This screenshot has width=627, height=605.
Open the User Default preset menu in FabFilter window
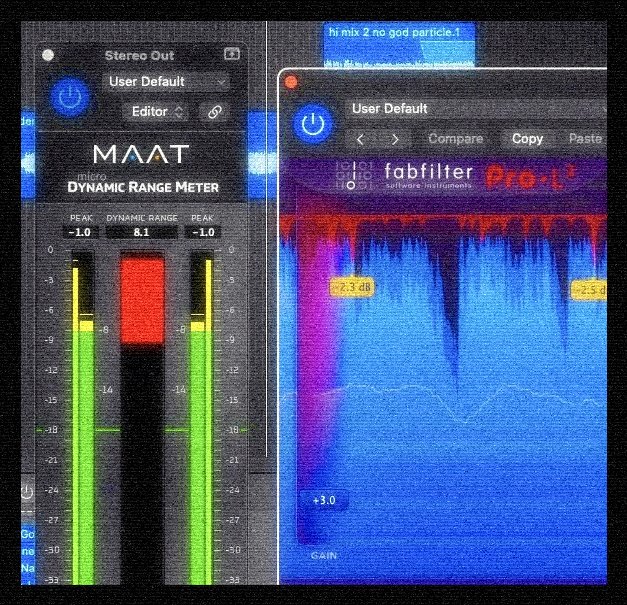tap(478, 109)
